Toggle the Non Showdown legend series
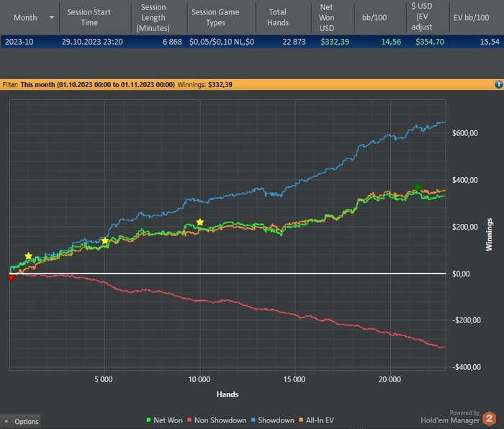 tap(217, 420)
